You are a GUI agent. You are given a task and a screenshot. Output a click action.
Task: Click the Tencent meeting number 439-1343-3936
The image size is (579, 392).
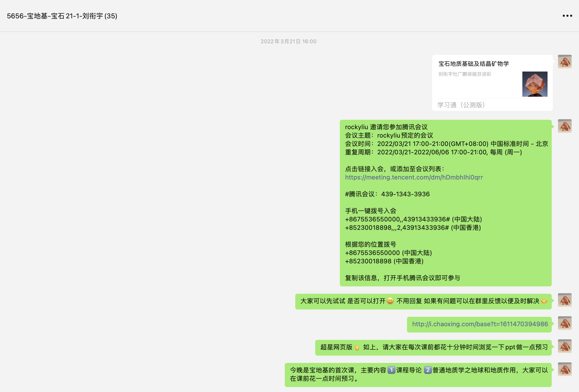405,194
